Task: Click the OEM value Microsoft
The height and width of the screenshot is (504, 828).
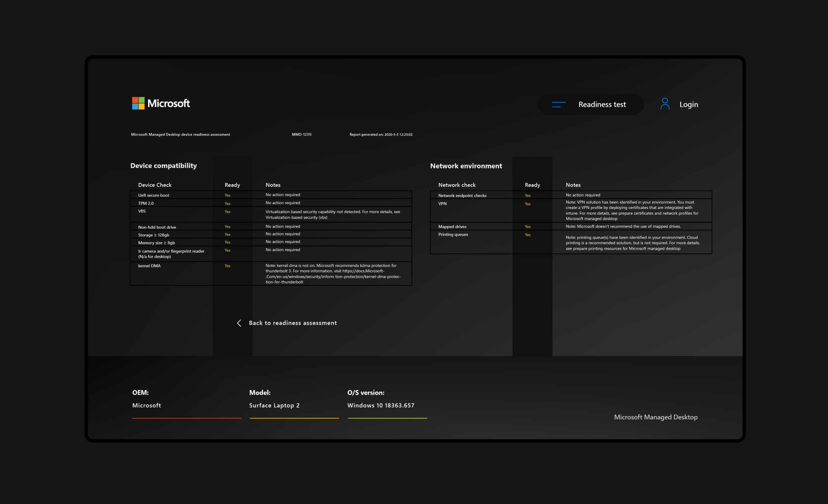Action: [146, 405]
